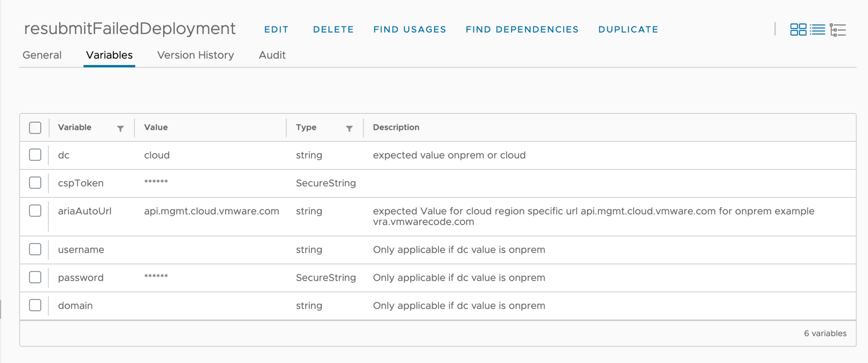The height and width of the screenshot is (363, 868).
Task: Click FIND USAGES
Action: [410, 30]
